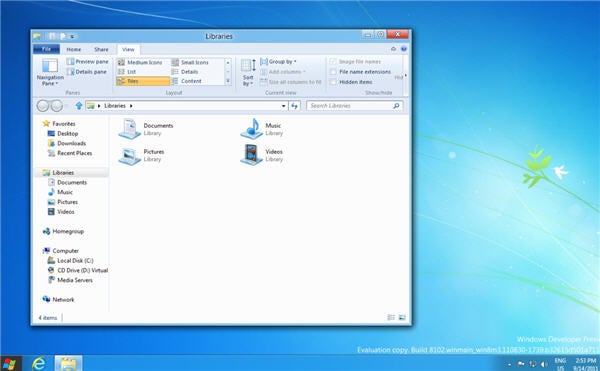Viewport: 600px width, 371px height.
Task: Choose the List layout option
Action: pyautogui.click(x=127, y=72)
